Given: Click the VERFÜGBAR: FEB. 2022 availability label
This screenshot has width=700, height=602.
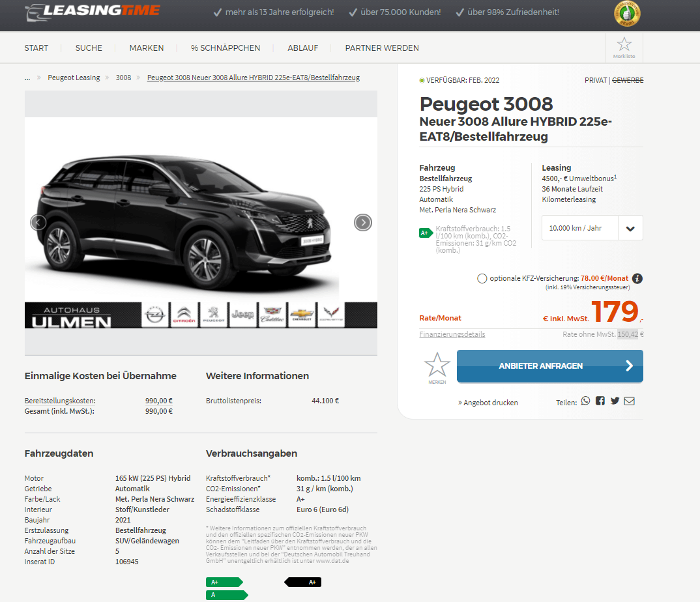Looking at the screenshot, I should pos(459,80).
